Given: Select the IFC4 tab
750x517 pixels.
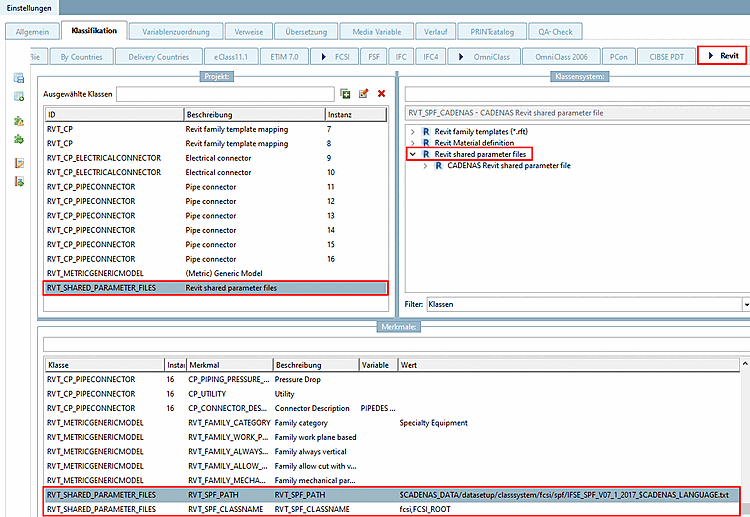Looking at the screenshot, I should [x=430, y=56].
